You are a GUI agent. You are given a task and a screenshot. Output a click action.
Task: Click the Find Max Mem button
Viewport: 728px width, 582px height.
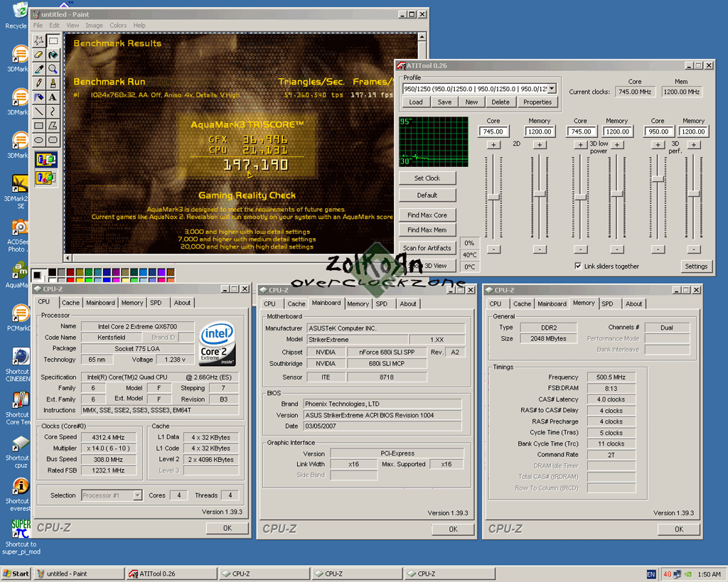click(427, 230)
